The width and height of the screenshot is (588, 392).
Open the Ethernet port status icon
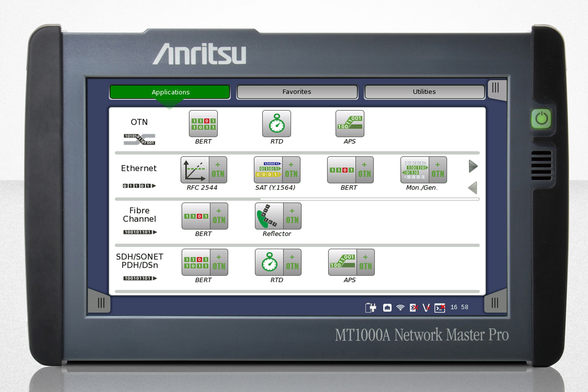click(x=387, y=307)
